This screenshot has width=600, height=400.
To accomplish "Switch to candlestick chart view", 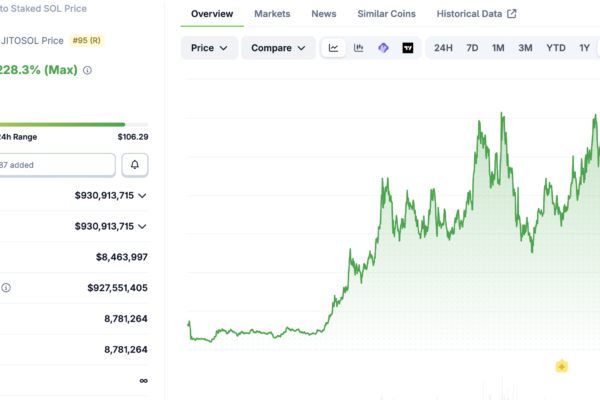I will pyautogui.click(x=358, y=48).
